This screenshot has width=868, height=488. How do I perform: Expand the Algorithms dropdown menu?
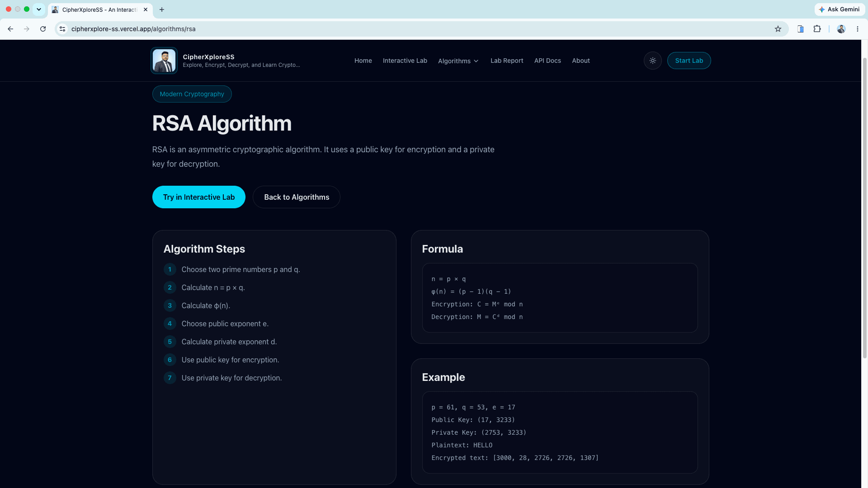click(x=458, y=61)
